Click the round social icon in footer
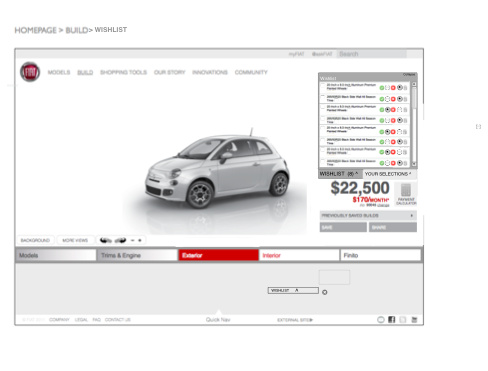 381,319
